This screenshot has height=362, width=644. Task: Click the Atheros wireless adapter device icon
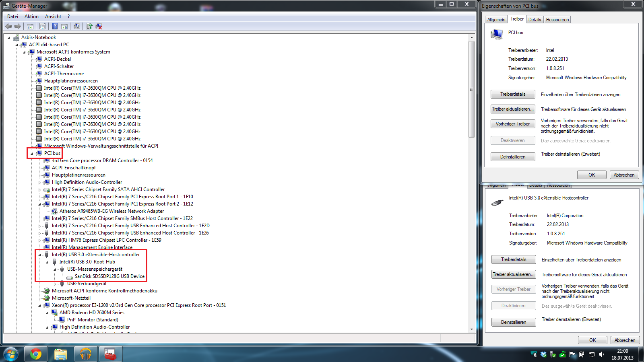coord(54,211)
